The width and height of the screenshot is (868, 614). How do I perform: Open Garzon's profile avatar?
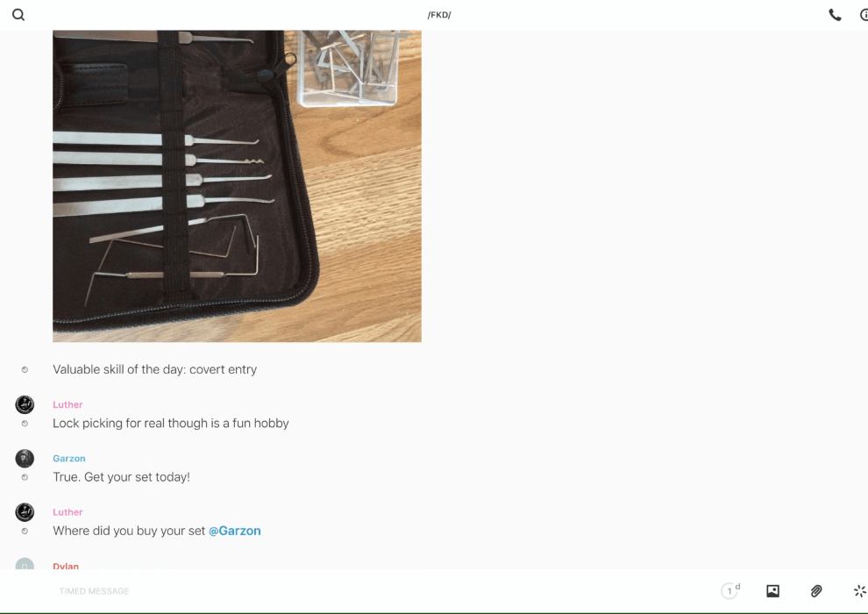25,459
